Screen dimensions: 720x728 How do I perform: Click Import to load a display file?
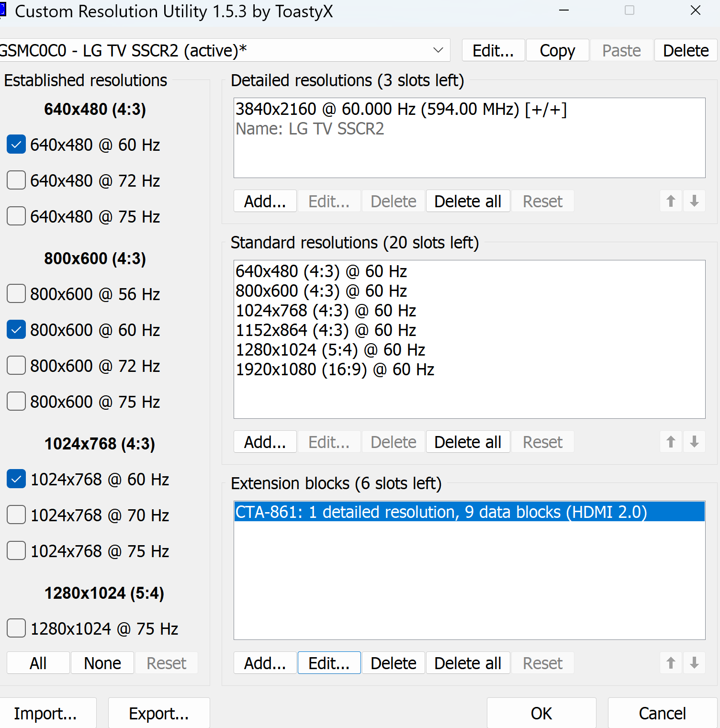coord(45,713)
